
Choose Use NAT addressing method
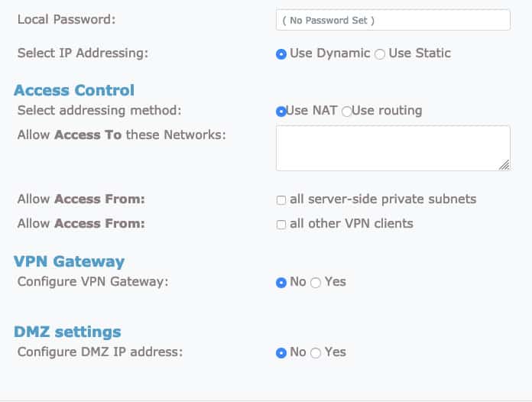(281, 112)
